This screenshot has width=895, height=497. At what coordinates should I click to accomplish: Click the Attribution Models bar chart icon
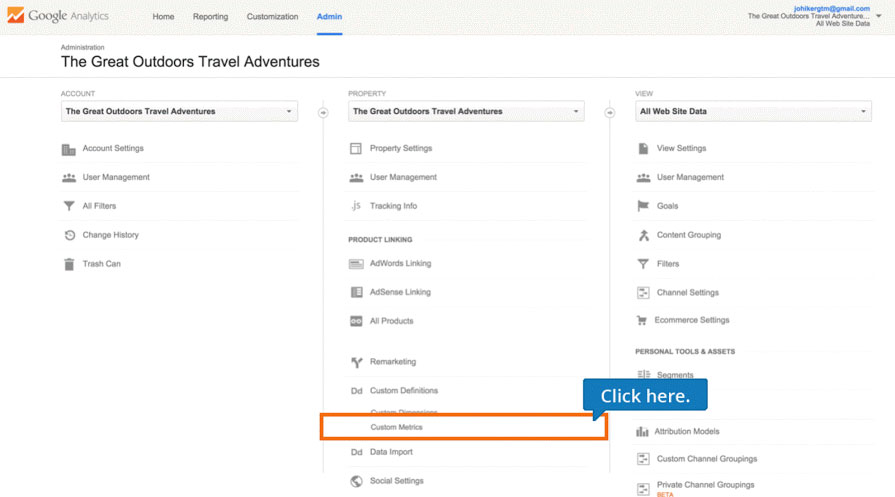642,432
